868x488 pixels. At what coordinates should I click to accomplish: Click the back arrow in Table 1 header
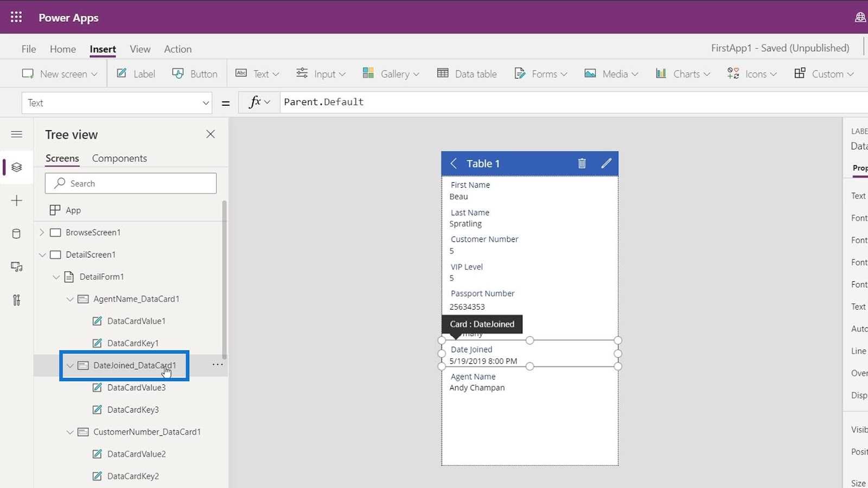point(454,163)
